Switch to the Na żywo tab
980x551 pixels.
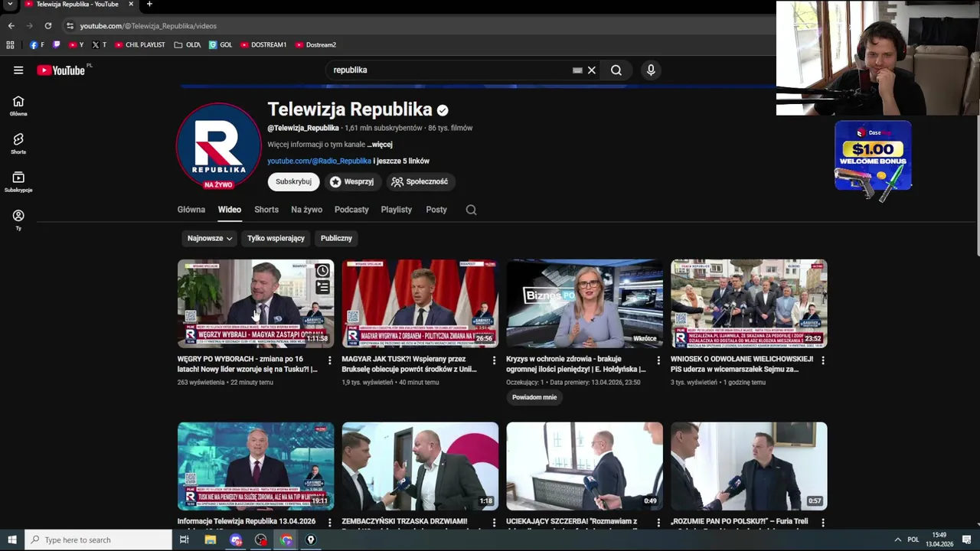306,210
